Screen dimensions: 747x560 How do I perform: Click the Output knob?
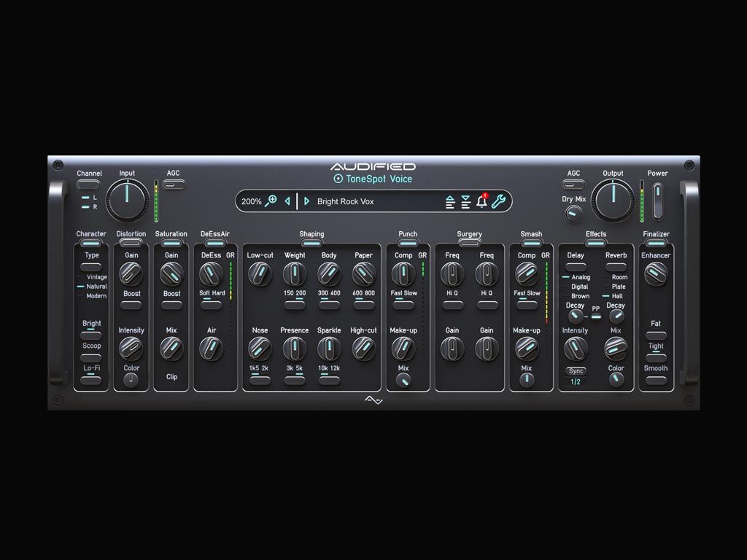coord(613,201)
